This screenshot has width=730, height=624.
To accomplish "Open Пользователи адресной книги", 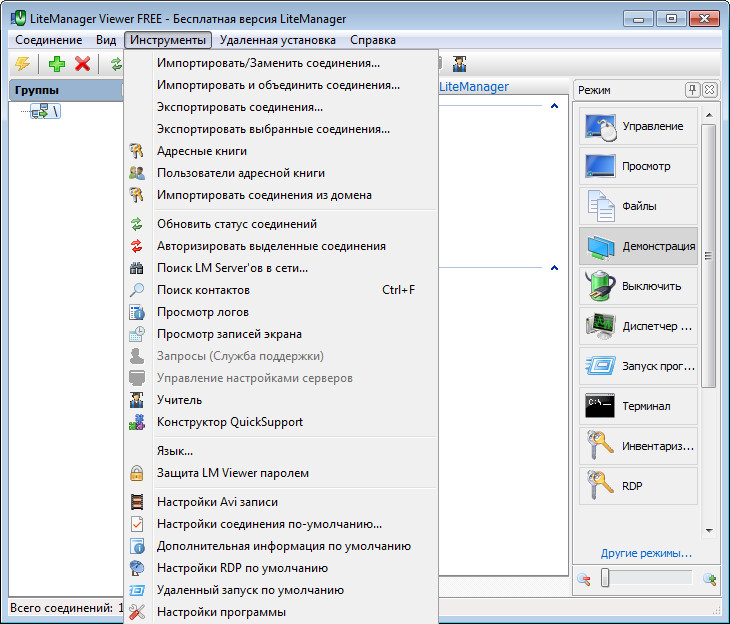I will tap(281, 173).
